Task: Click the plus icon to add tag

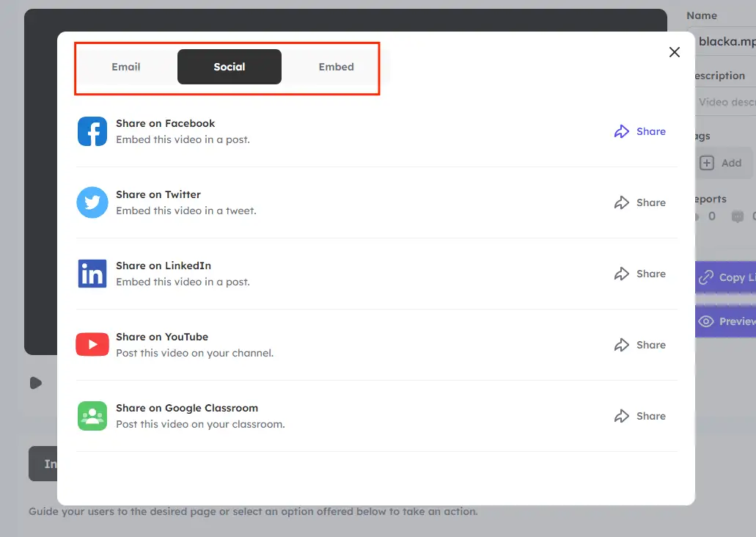Action: (706, 163)
